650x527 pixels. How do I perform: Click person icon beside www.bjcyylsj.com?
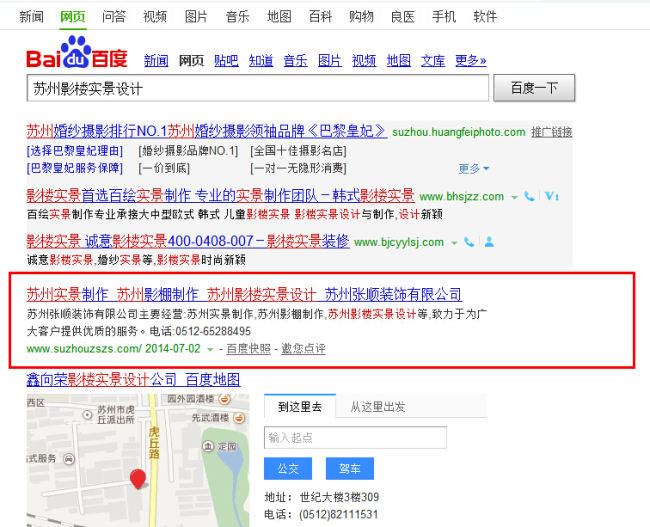tap(489, 242)
